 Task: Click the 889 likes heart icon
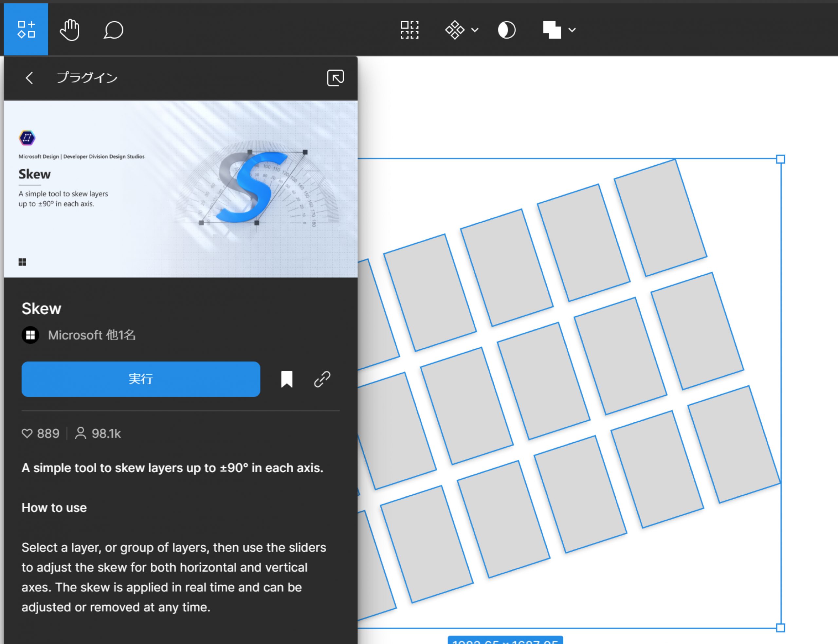coord(27,433)
